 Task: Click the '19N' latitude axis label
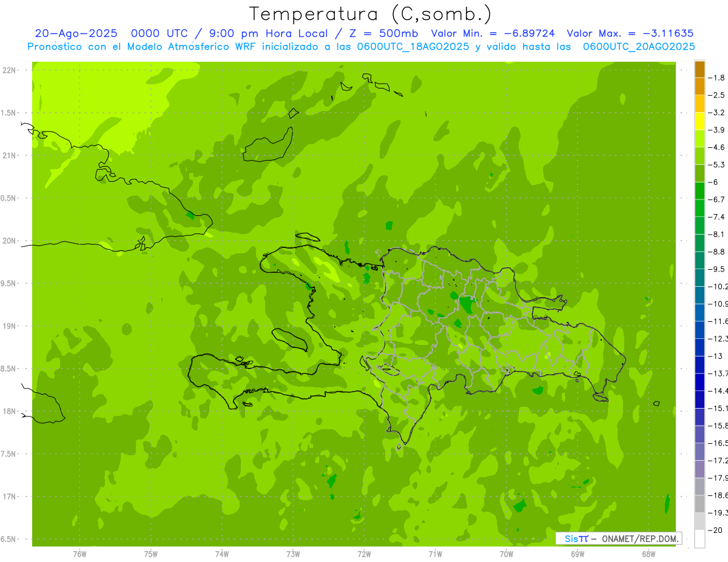(9, 326)
